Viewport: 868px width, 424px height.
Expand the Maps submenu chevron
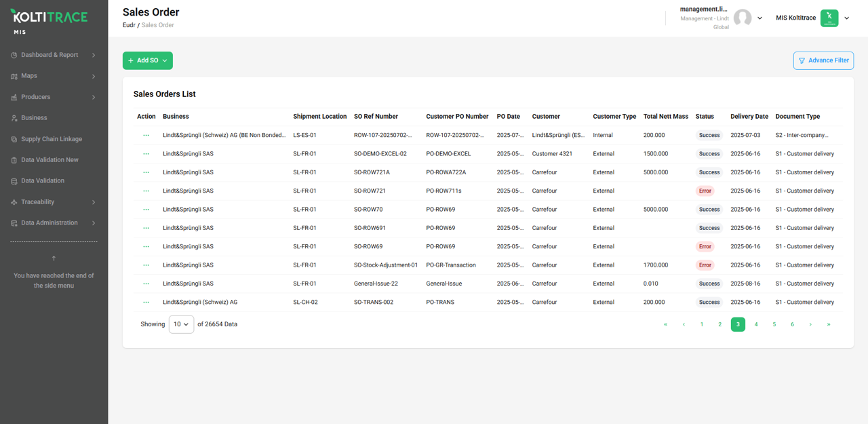click(x=94, y=76)
